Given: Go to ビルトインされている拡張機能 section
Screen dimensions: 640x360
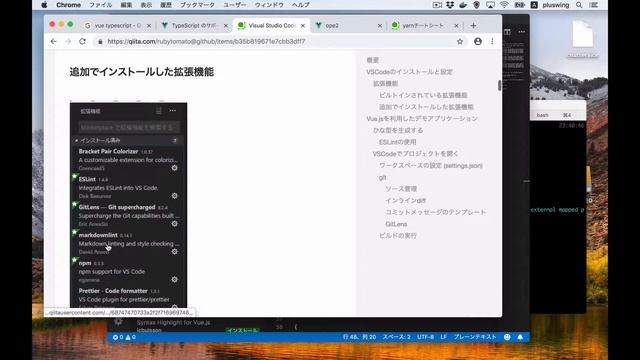Looking at the screenshot, I should [x=423, y=95].
